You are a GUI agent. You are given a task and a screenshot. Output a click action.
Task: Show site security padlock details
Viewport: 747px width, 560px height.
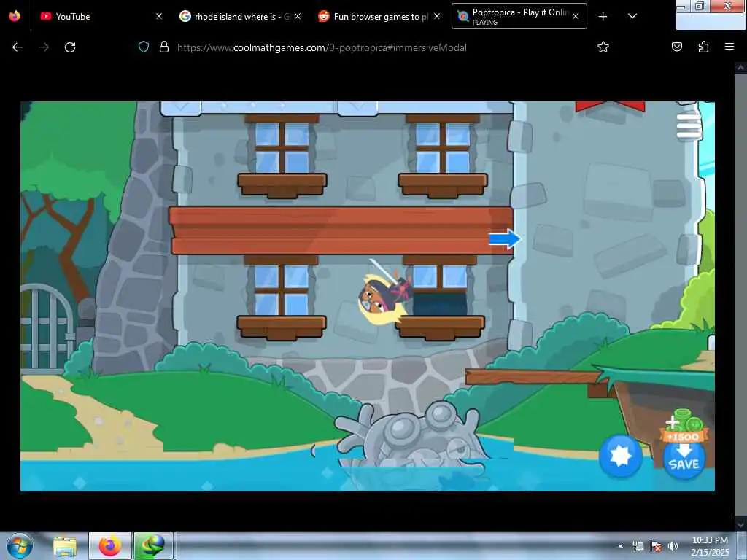[x=164, y=47]
